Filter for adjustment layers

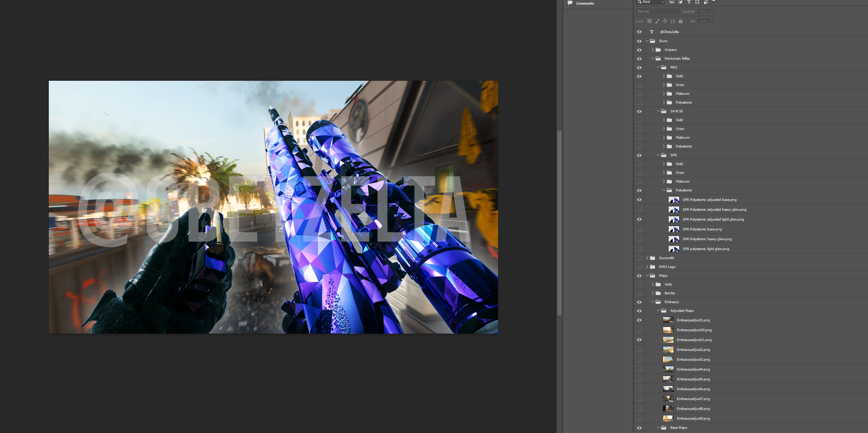pos(680,2)
